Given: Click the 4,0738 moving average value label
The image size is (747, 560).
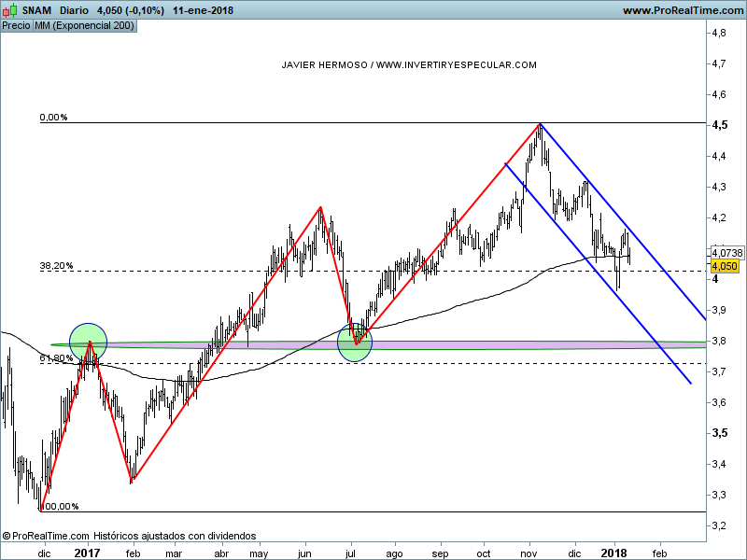Looking at the screenshot, I should [727, 253].
